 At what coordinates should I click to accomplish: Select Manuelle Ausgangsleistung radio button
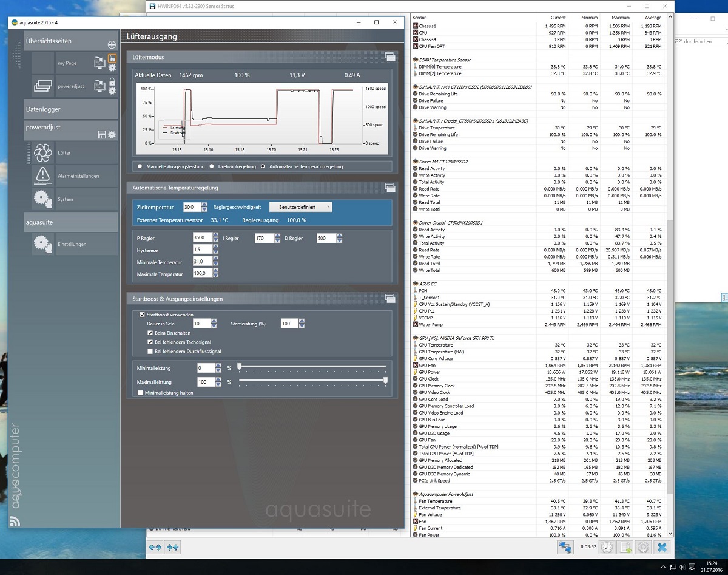[140, 166]
